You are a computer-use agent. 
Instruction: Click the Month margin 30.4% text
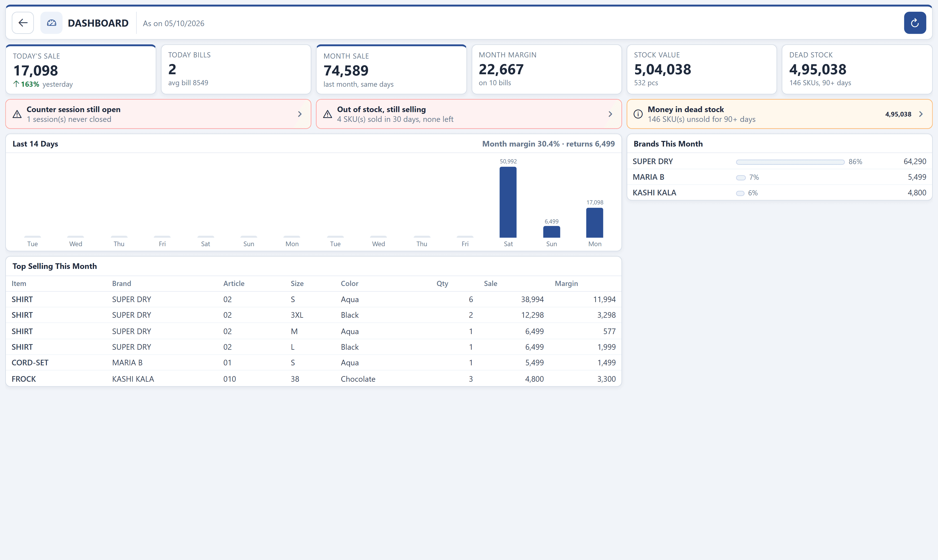[521, 144]
